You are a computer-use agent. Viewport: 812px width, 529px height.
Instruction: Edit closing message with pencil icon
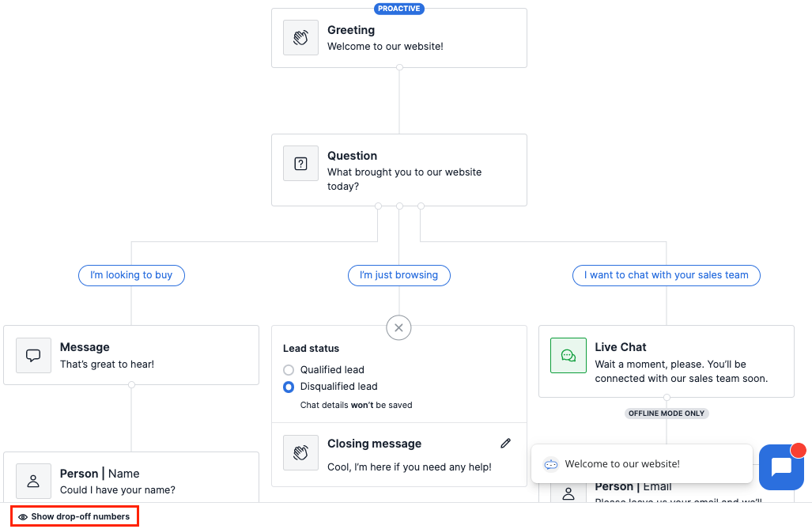pyautogui.click(x=505, y=443)
